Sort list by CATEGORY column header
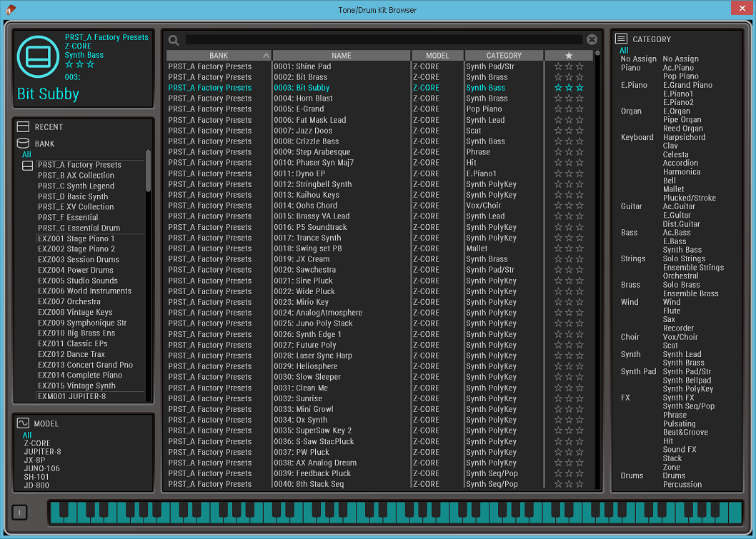 504,56
